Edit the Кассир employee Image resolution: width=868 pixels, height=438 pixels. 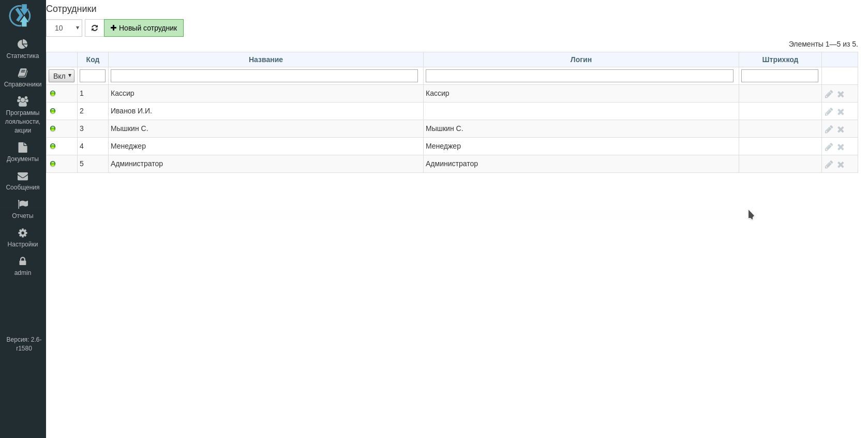[829, 94]
